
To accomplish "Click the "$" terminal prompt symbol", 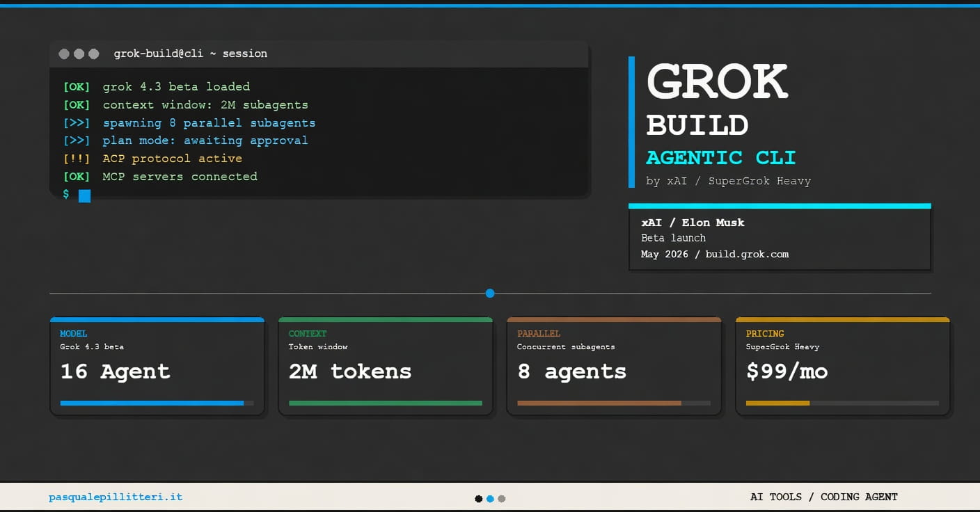I will [x=66, y=194].
